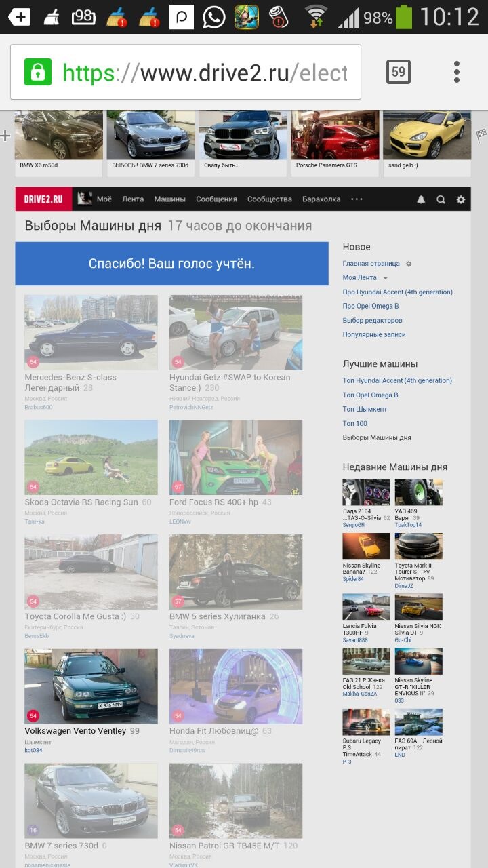Image resolution: width=488 pixels, height=868 pixels.
Task: Open the Brabus600 user link
Action: [38, 407]
